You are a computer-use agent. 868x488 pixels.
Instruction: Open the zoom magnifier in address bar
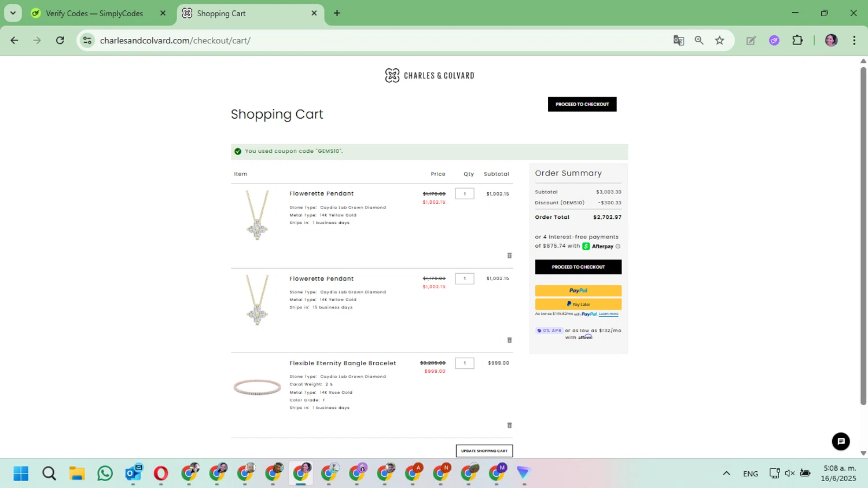(x=699, y=41)
